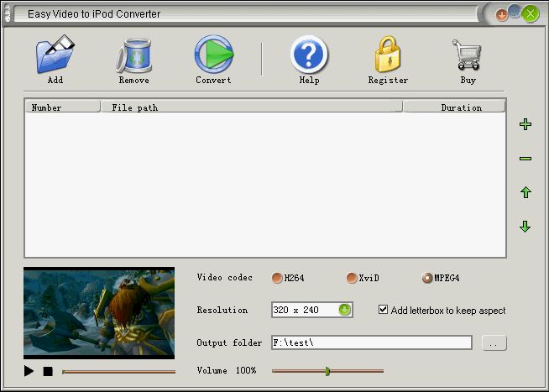Click the Volume slider handle

[327, 371]
